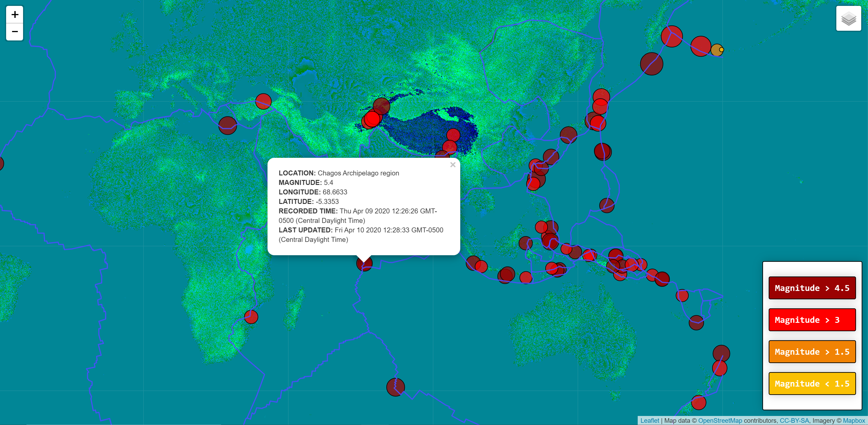Open the Leaflet attribution link
This screenshot has width=868, height=425.
[x=649, y=420]
